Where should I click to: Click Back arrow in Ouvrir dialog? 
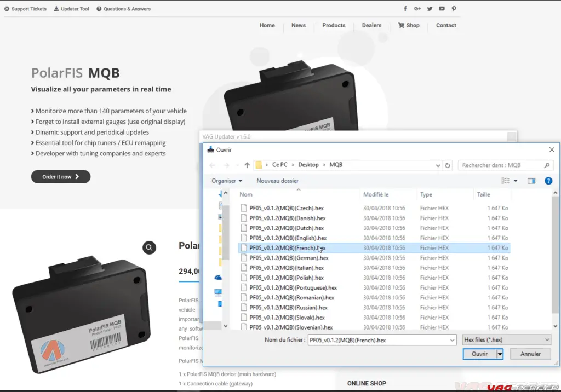212,165
